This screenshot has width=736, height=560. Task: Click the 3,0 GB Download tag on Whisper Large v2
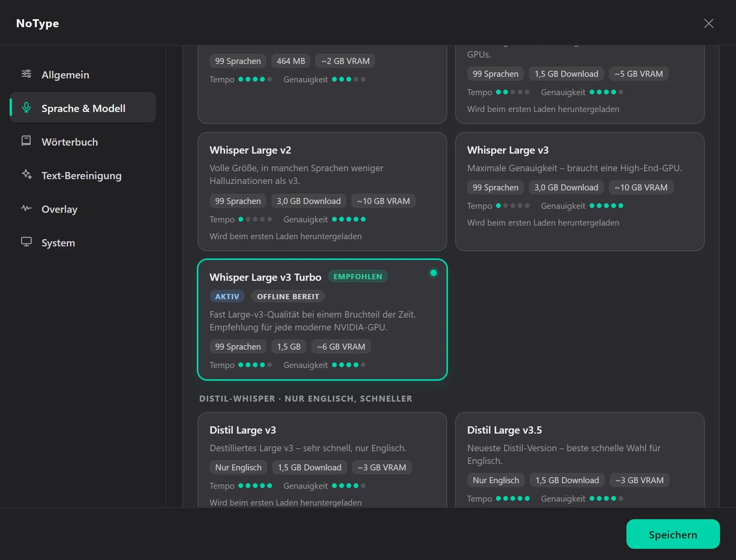click(308, 201)
